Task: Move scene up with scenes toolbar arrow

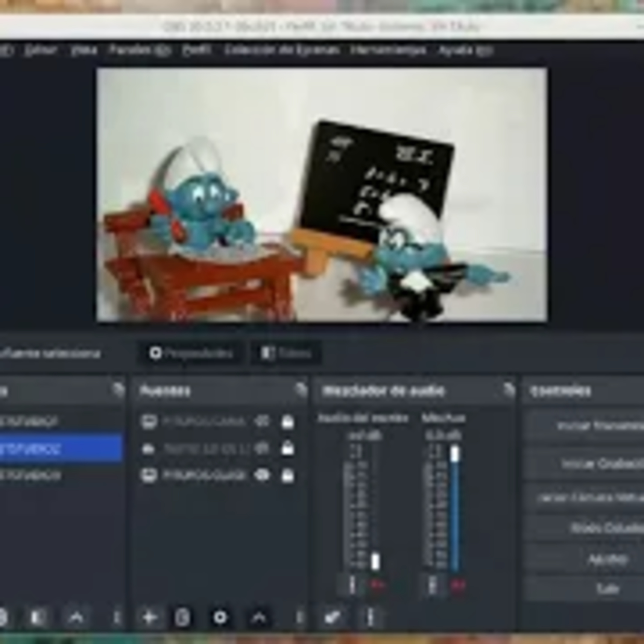Action: [76, 618]
